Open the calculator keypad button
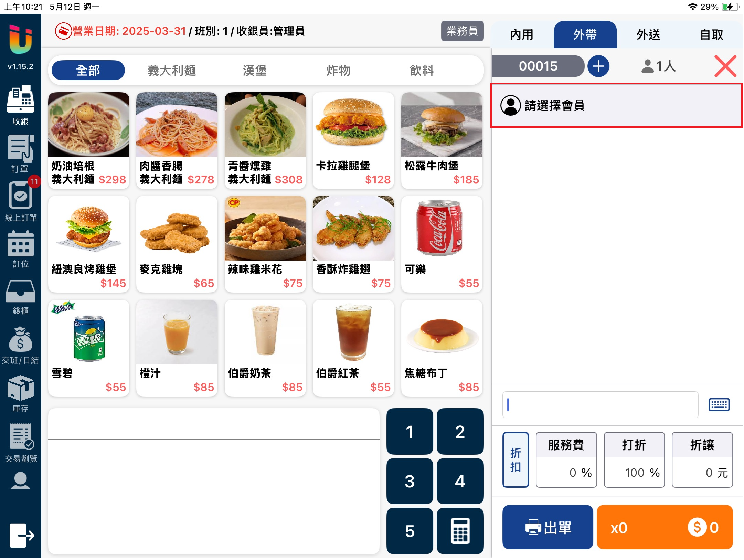The height and width of the screenshot is (560, 744). pos(460,530)
